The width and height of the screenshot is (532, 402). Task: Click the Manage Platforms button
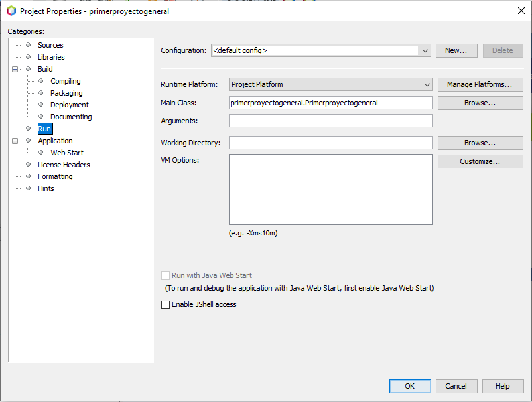click(x=480, y=84)
